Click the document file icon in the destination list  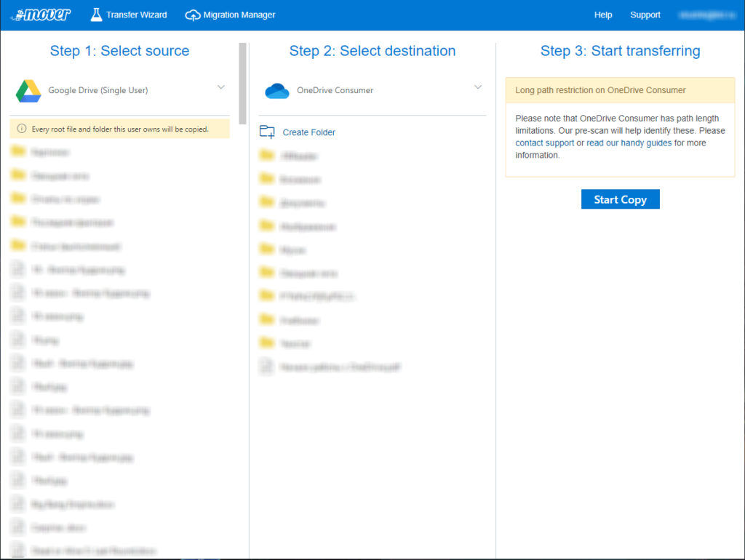(x=267, y=367)
